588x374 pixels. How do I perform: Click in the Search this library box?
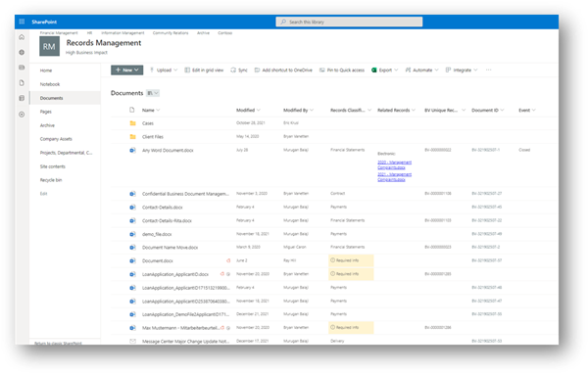[x=349, y=22]
